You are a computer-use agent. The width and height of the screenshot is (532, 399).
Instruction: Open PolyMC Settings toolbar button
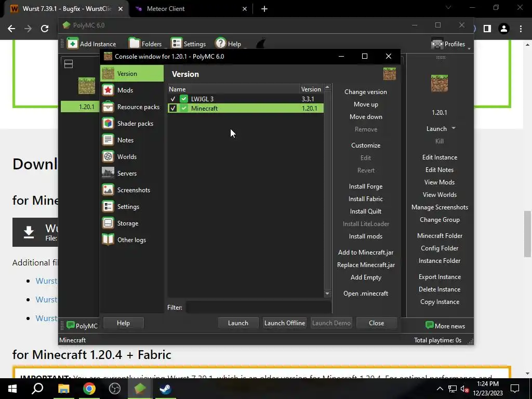click(x=188, y=44)
